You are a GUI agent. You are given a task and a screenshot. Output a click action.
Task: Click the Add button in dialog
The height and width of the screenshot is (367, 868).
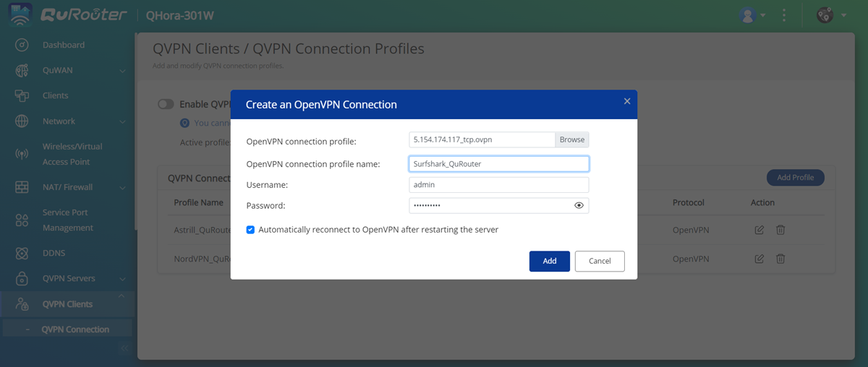550,261
